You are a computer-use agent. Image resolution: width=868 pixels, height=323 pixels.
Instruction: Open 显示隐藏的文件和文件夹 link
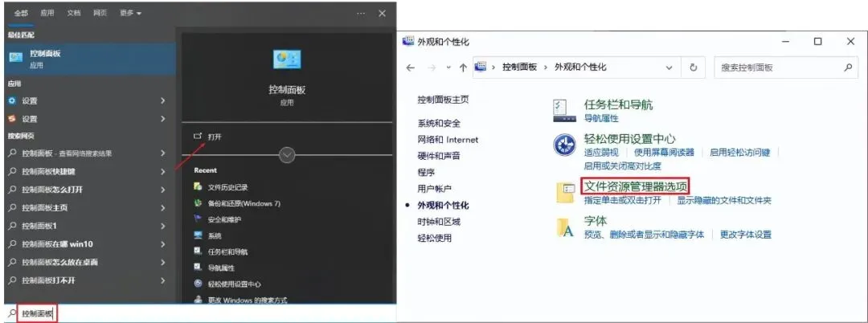tap(724, 201)
